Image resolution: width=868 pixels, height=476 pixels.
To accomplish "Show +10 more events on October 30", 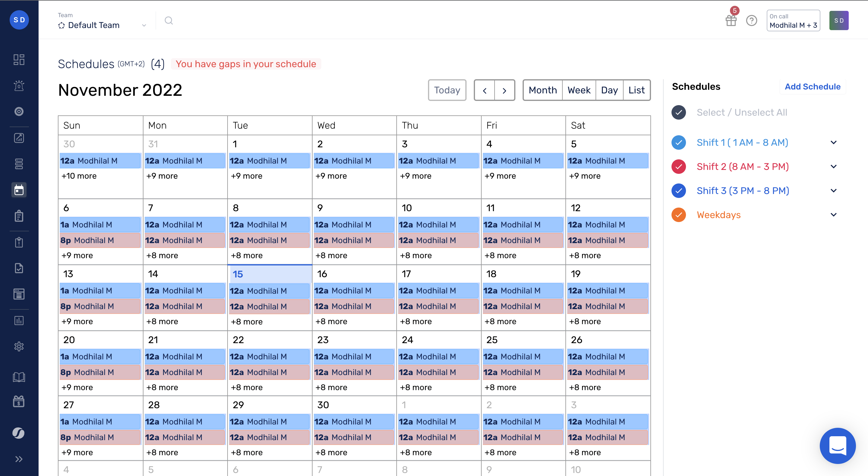I will 79,176.
